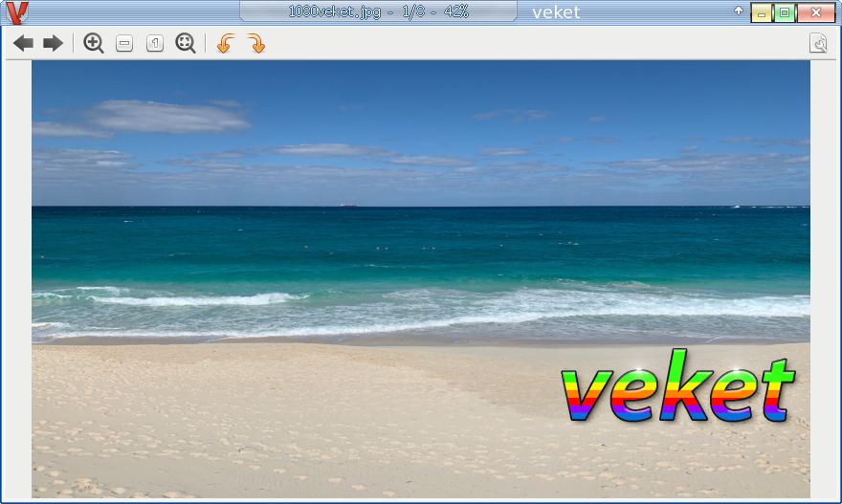Minimize the viewer window
This screenshot has height=504, width=842.
pos(761,12)
